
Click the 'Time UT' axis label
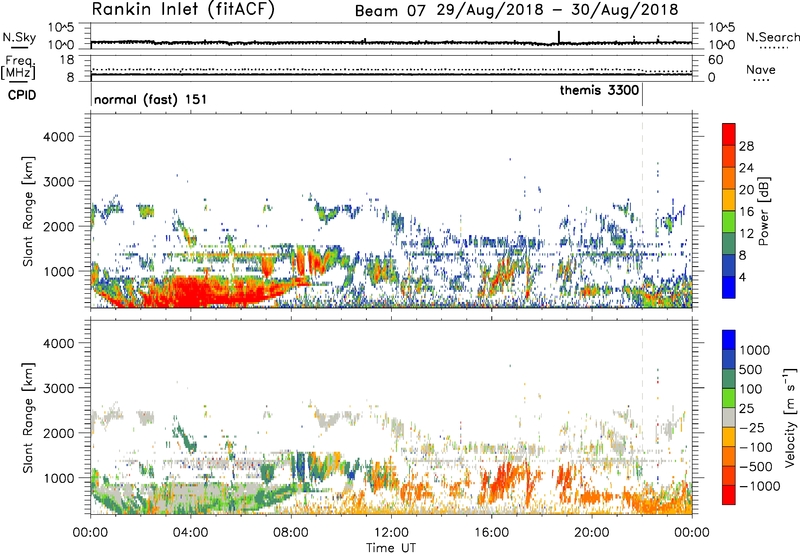391,547
